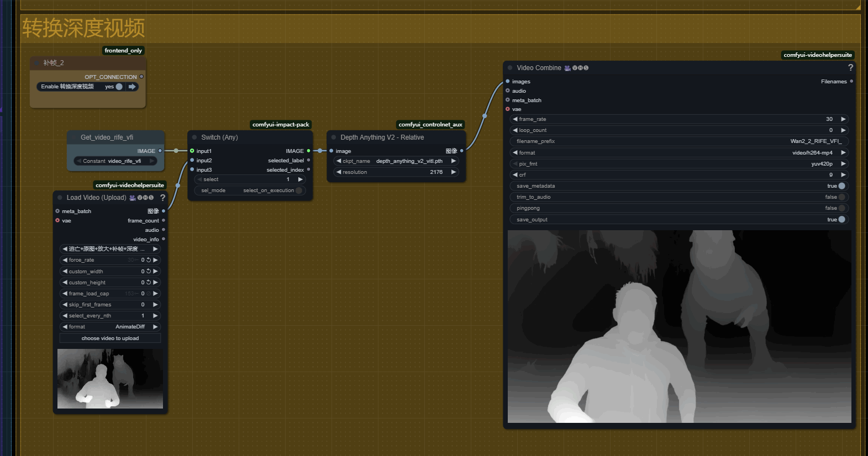Toggle save_metadata in Video Combine

click(841, 186)
